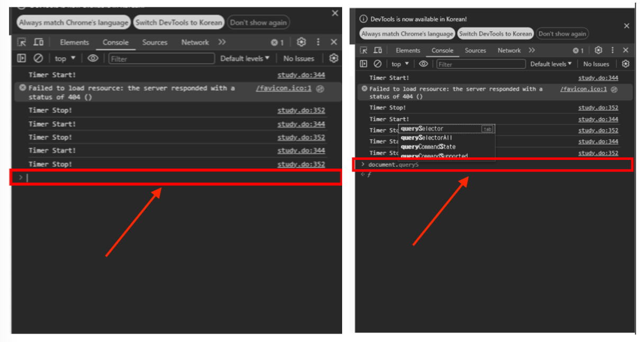Select the inspect element icon in left panel

[22, 42]
